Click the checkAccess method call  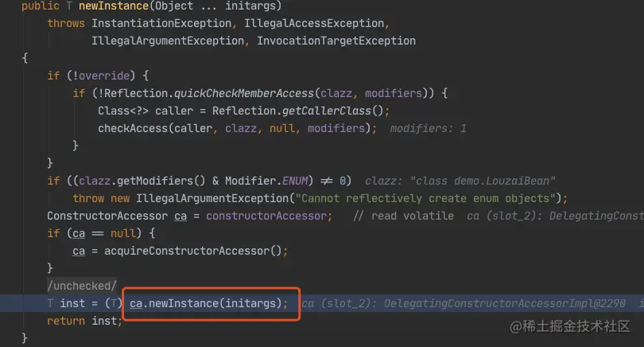[x=133, y=128]
